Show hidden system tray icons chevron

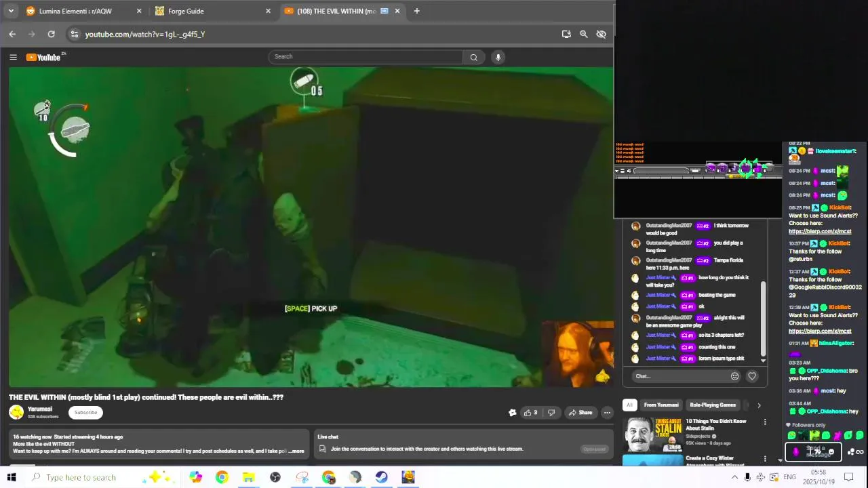[734, 477]
